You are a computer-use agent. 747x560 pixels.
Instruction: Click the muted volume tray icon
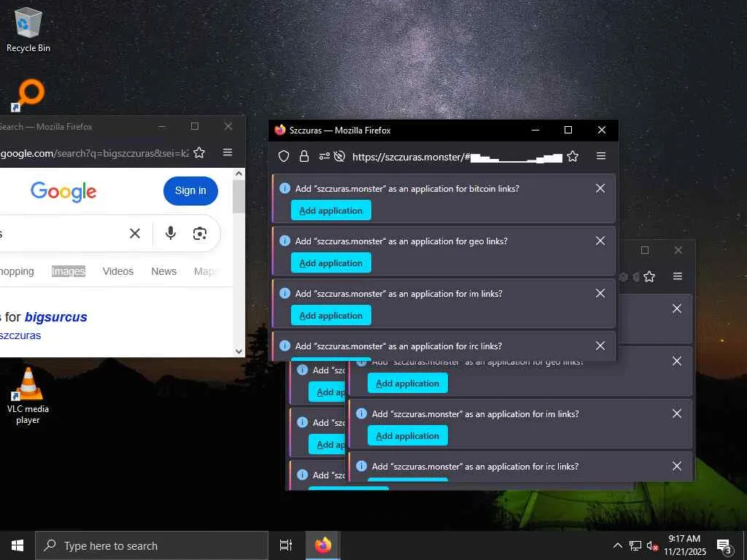[x=652, y=545]
